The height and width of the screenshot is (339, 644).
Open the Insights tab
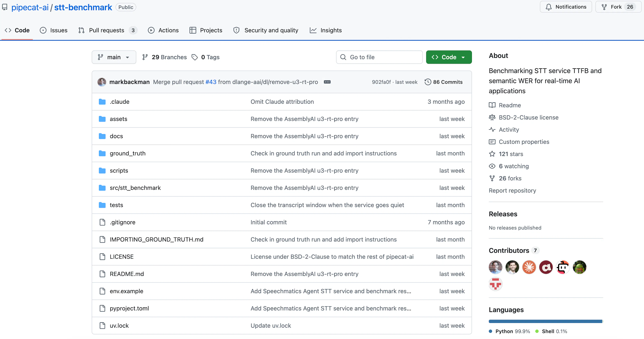pos(326,30)
